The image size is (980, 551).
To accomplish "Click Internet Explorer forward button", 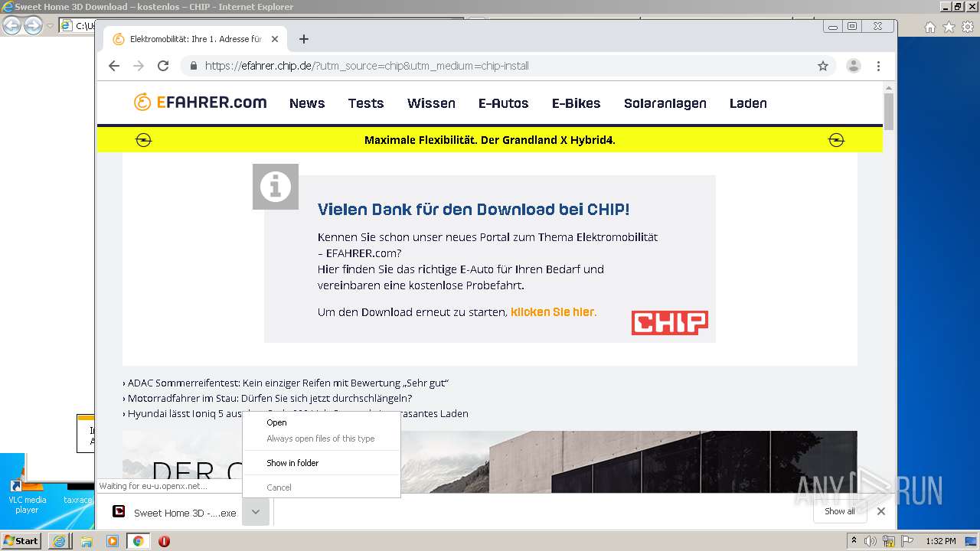I will click(x=33, y=25).
